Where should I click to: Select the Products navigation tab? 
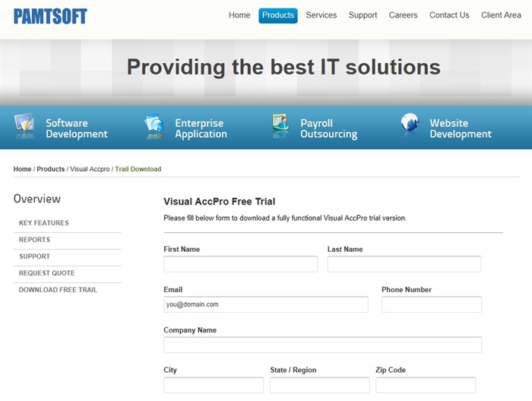coord(278,15)
